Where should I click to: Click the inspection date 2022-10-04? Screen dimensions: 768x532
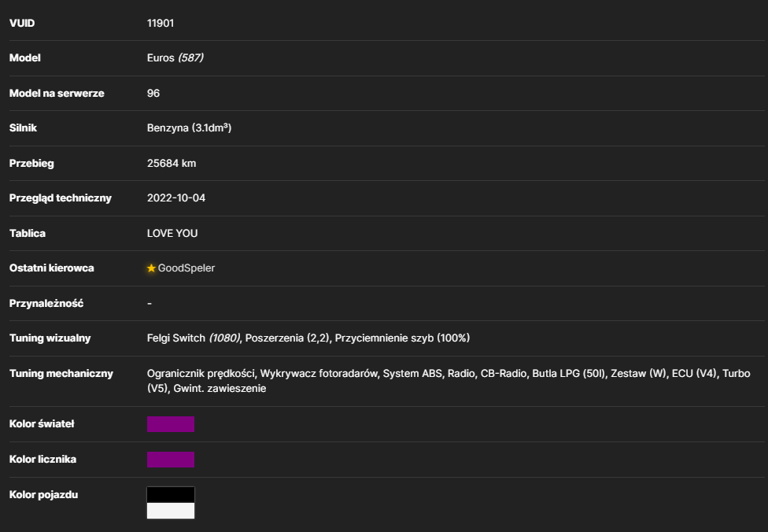pos(175,198)
